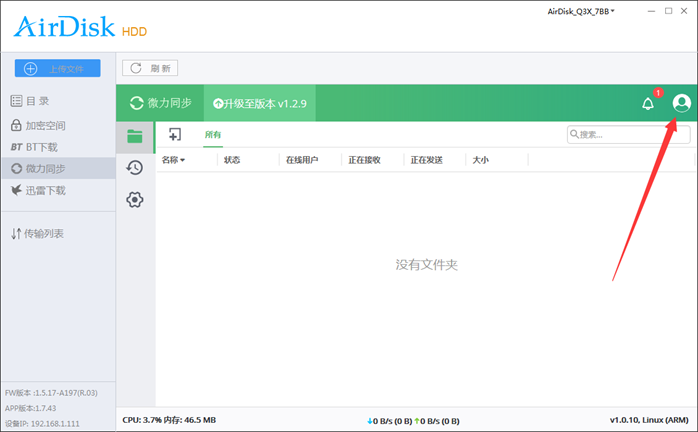The height and width of the screenshot is (432, 698).
Task: Select the green folder icon tab
Action: click(135, 136)
